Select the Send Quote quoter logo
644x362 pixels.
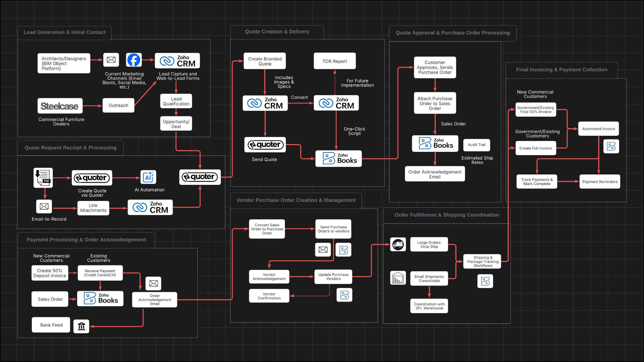click(265, 145)
